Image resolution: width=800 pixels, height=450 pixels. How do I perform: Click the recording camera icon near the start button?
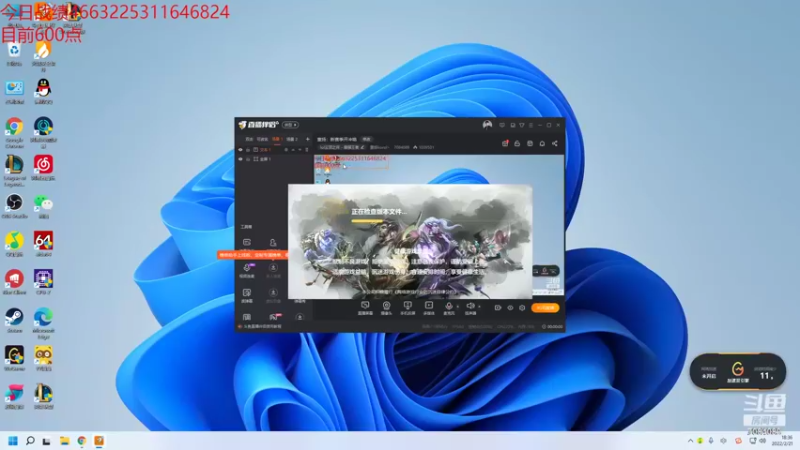(x=498, y=308)
